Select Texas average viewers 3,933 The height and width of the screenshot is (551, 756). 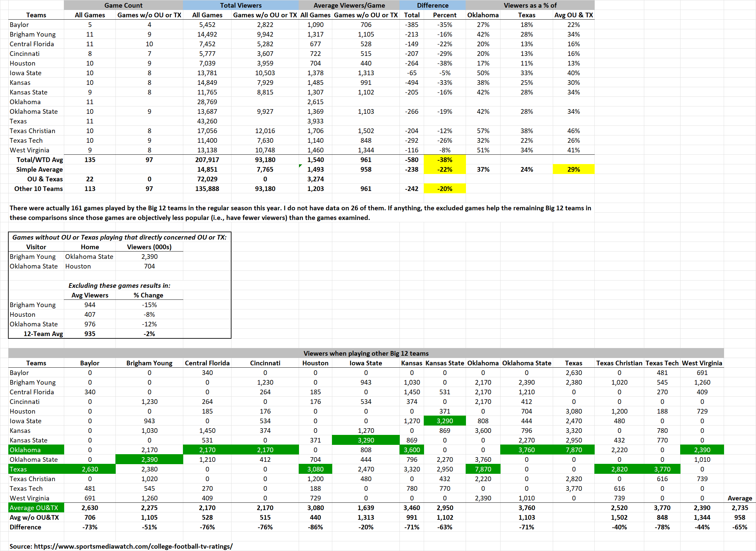pos(315,121)
